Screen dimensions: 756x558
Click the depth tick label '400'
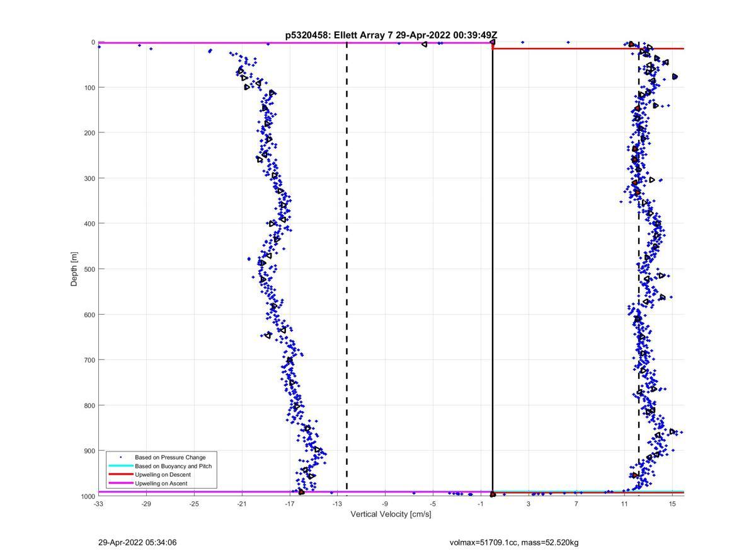89,224
